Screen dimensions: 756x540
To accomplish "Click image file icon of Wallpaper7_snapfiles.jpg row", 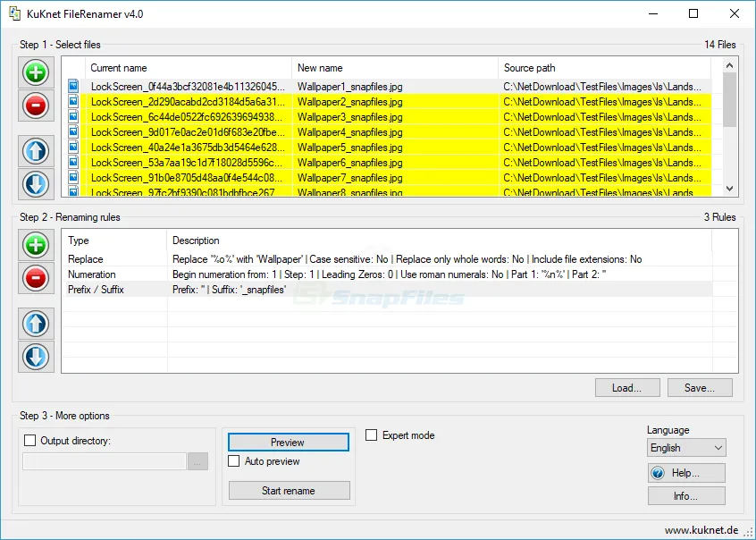I will (x=73, y=177).
